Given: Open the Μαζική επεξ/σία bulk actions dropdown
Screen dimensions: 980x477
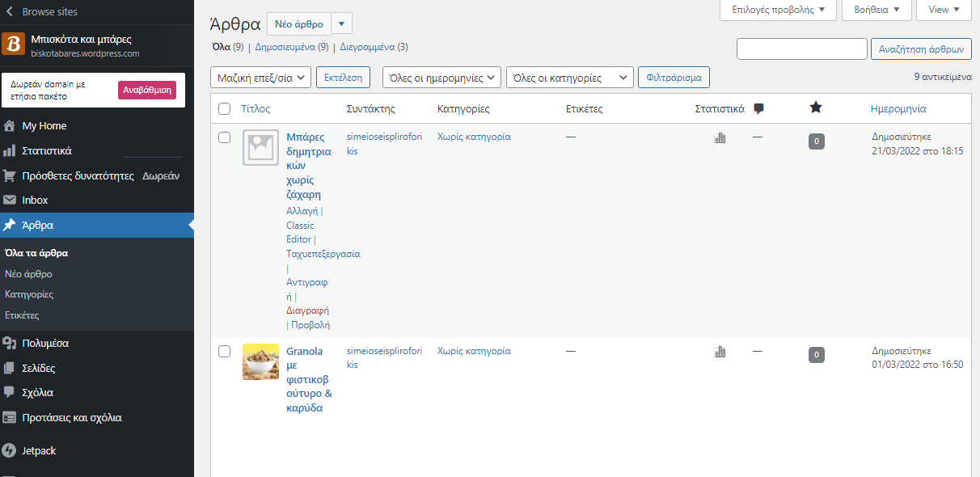Looking at the screenshot, I should click(260, 78).
